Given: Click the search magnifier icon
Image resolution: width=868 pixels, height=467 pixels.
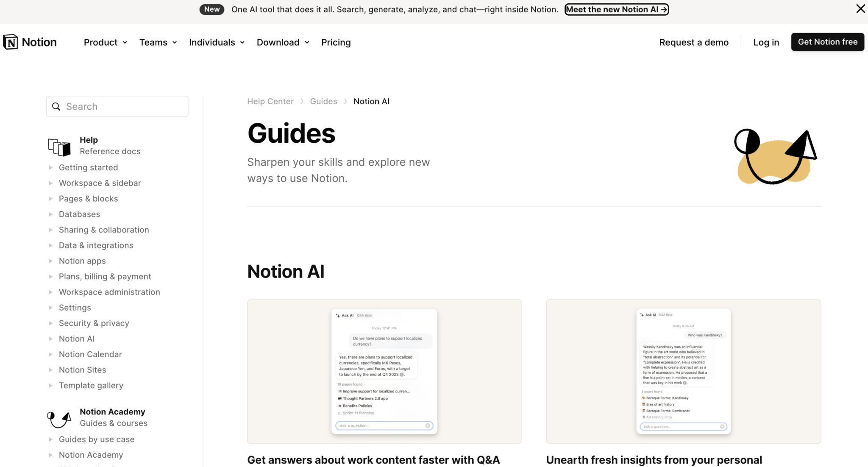Looking at the screenshot, I should tap(56, 106).
